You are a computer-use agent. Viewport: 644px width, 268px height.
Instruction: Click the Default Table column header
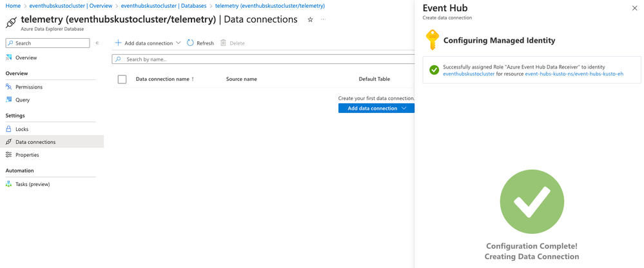pyautogui.click(x=374, y=79)
